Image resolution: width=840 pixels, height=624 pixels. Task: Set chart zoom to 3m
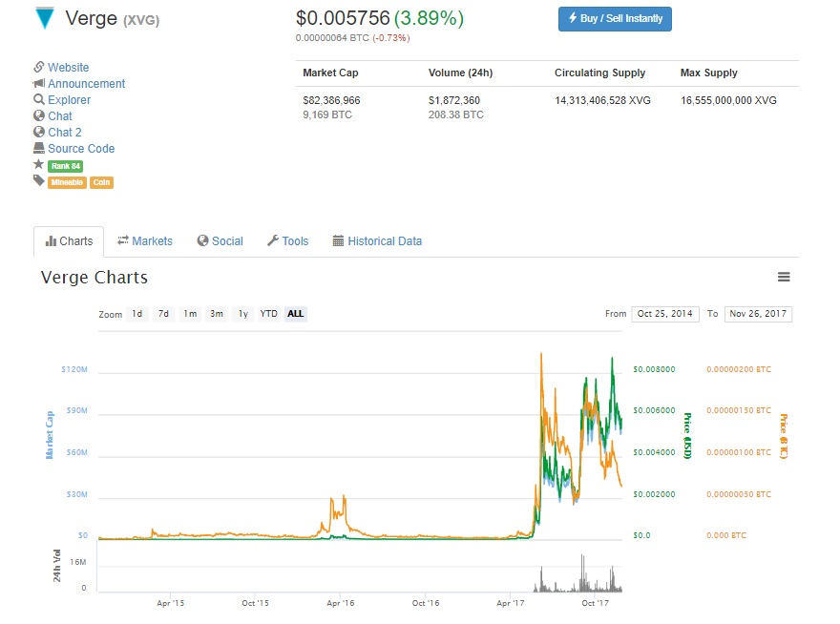pyautogui.click(x=217, y=314)
